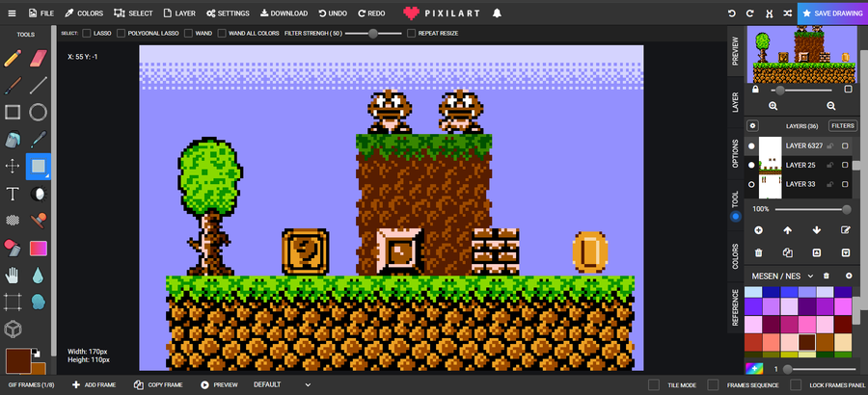Click Save Drawing button

(x=832, y=13)
